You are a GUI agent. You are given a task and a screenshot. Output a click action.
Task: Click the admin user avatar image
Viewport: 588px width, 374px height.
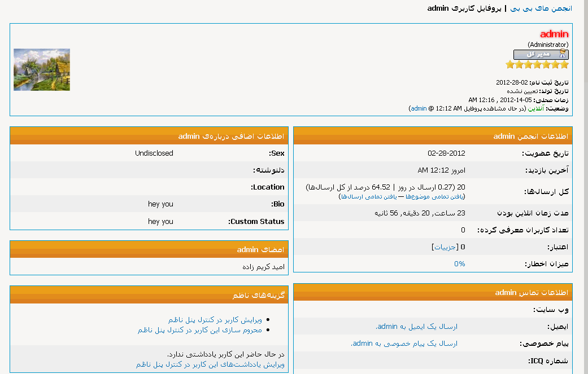42,69
